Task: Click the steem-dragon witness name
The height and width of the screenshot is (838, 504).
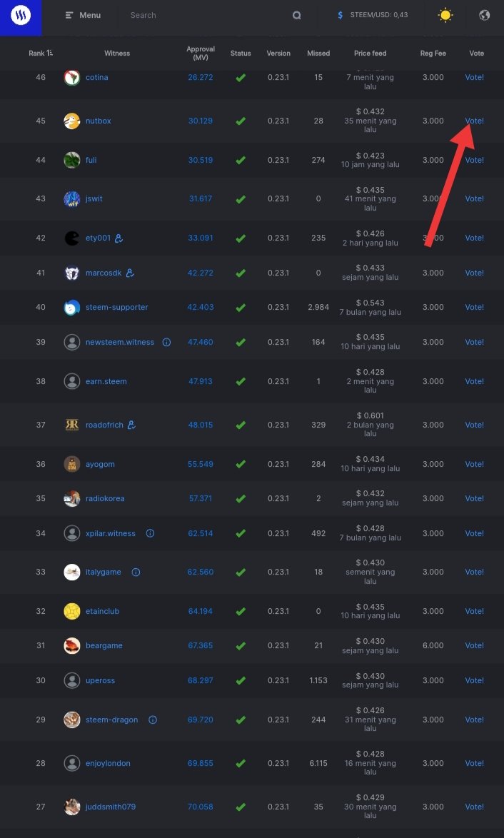Action: pyautogui.click(x=111, y=720)
